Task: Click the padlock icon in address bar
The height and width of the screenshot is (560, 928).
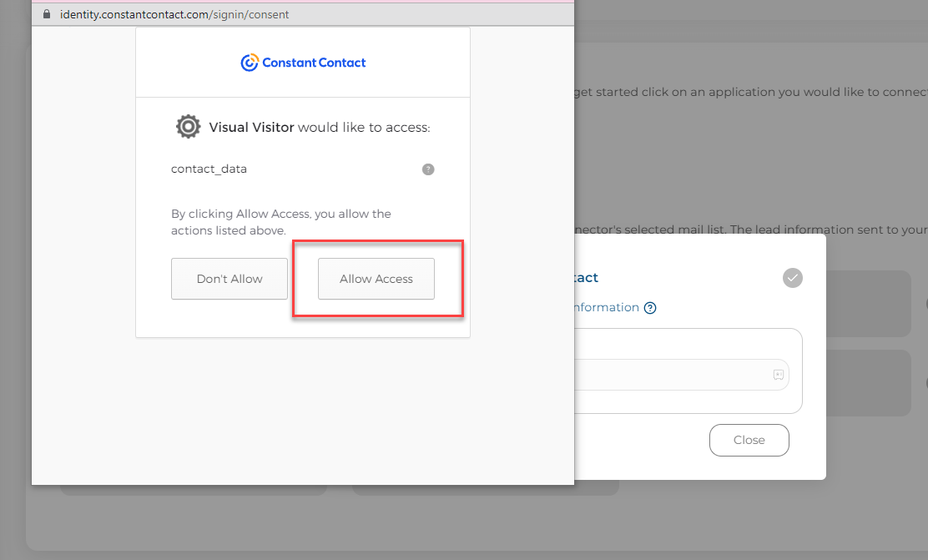Action: (47, 14)
